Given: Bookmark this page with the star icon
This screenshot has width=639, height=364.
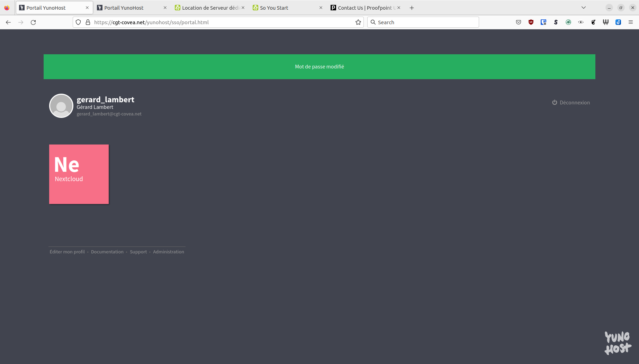Looking at the screenshot, I should tap(358, 22).
